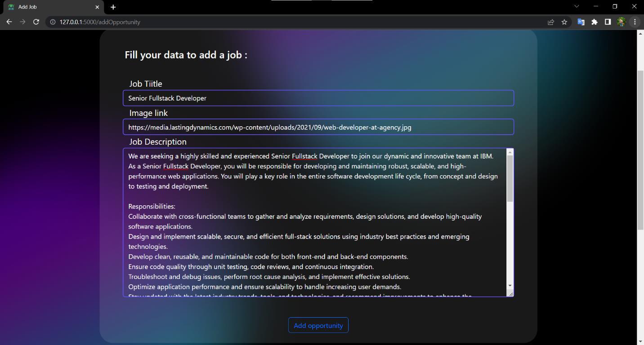Click the line starting 'Ensure code quality'
Image resolution: width=644 pixels, height=345 pixels.
click(251, 266)
